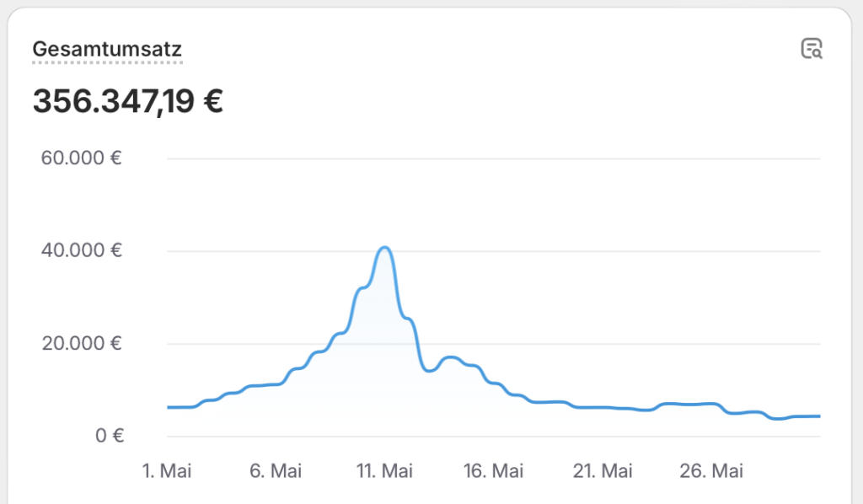Viewport: 863px width, 504px height.
Task: Click the 20.000 € axis label
Action: click(x=82, y=343)
